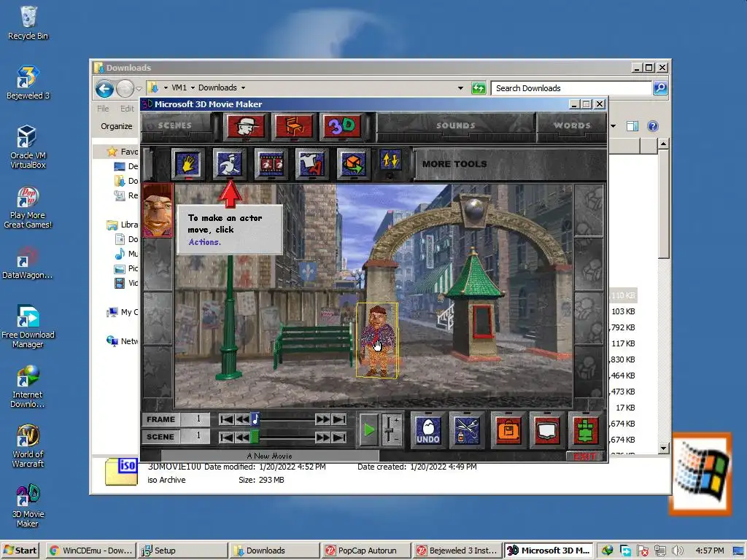Open the File menu in Downloads window
Screen dimensions: 747x560
click(103, 109)
